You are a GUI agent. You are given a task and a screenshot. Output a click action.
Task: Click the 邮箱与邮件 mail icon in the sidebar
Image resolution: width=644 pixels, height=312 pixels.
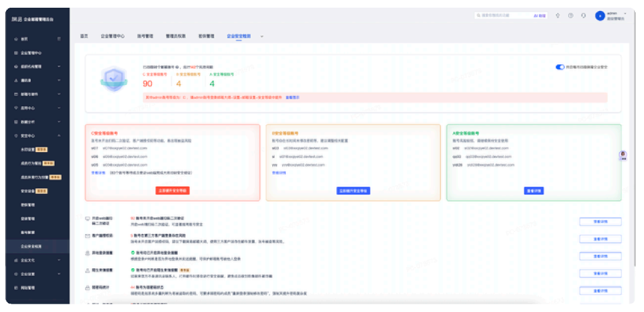point(16,95)
